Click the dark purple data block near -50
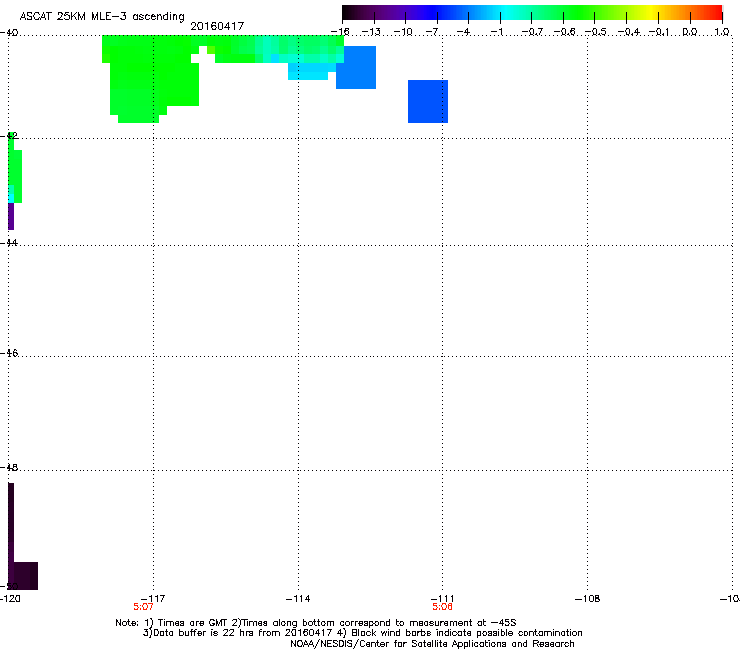740x650 pixels. coord(23,576)
